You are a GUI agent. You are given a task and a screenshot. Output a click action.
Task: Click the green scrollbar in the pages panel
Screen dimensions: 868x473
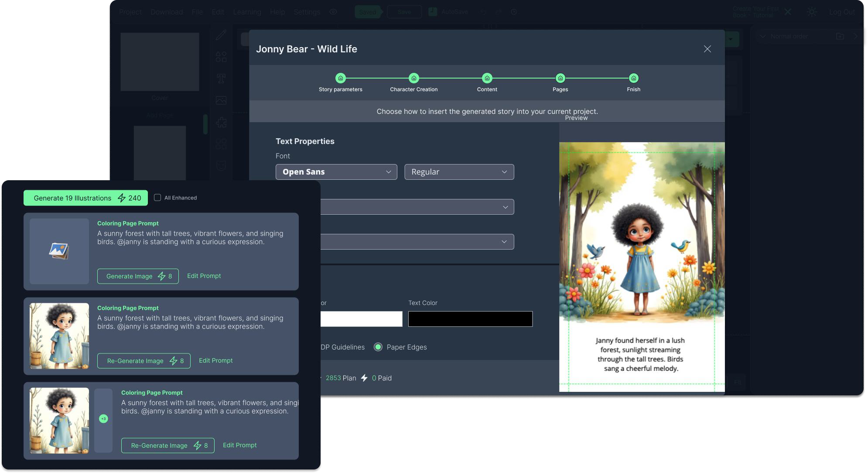(x=205, y=124)
